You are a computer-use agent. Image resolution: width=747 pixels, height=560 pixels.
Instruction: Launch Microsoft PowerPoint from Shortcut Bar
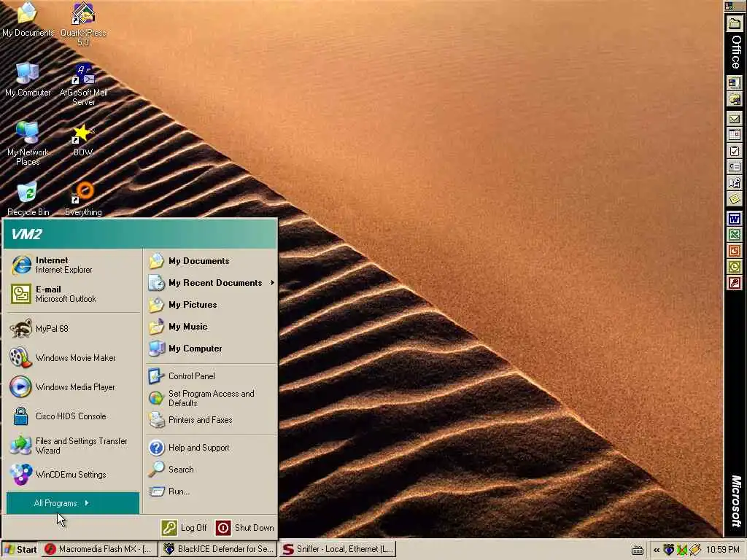click(x=735, y=251)
